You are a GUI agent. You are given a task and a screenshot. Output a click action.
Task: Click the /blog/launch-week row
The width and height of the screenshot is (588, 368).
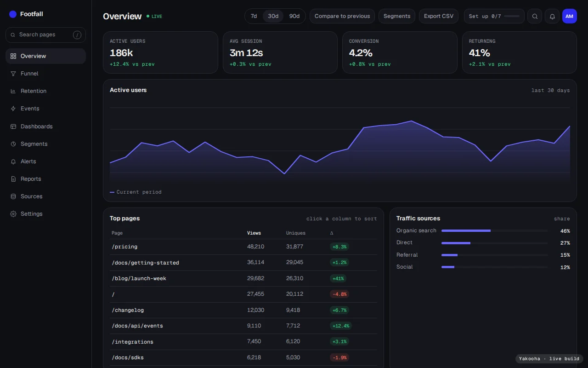point(243,279)
